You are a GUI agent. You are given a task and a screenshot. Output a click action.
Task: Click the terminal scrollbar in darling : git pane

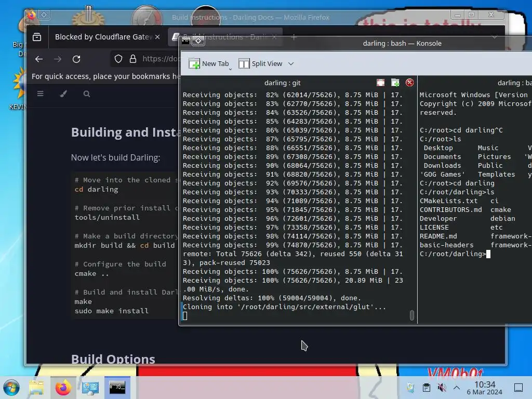click(x=411, y=315)
